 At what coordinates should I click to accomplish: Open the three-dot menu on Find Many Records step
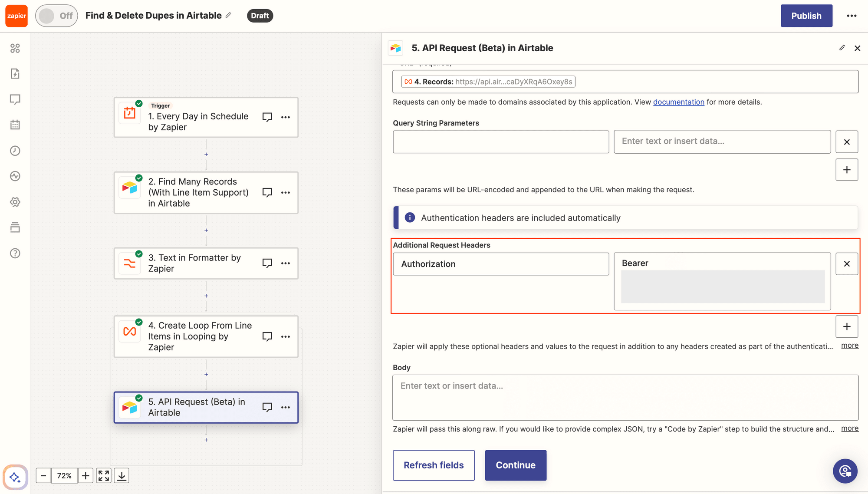click(286, 192)
